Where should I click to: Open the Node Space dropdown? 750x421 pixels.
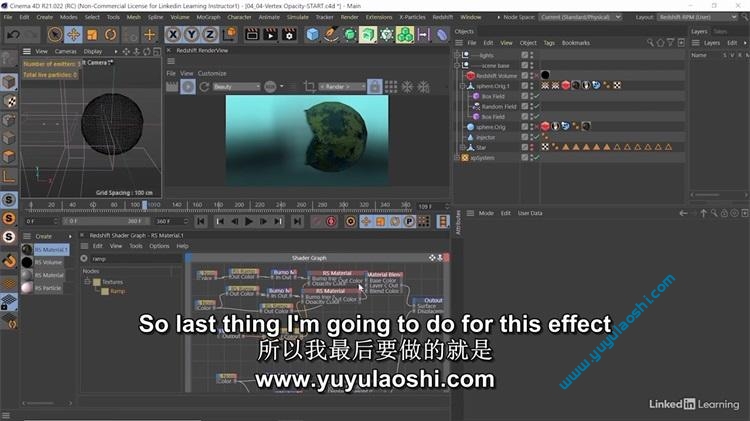[580, 17]
